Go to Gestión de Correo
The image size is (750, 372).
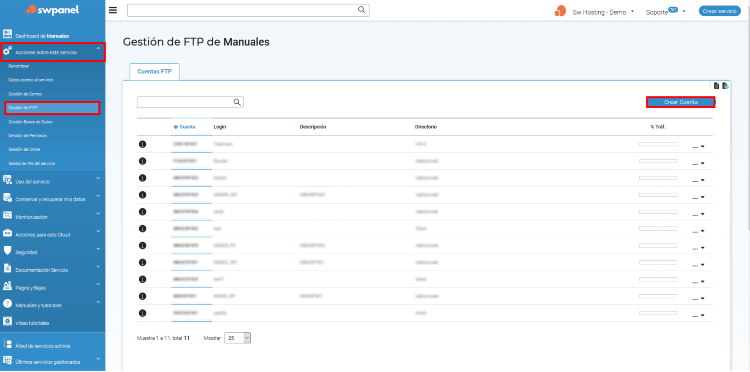pyautogui.click(x=25, y=94)
